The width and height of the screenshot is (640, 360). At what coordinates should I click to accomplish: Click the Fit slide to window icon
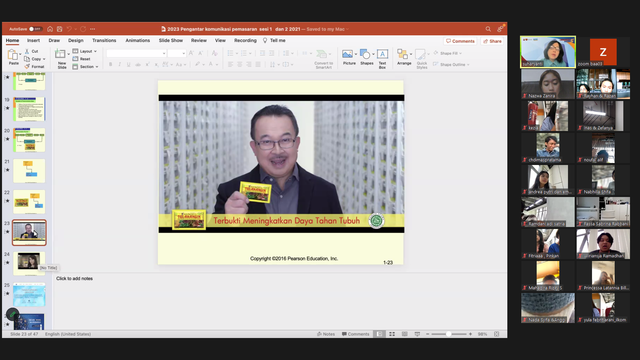[x=497, y=334]
